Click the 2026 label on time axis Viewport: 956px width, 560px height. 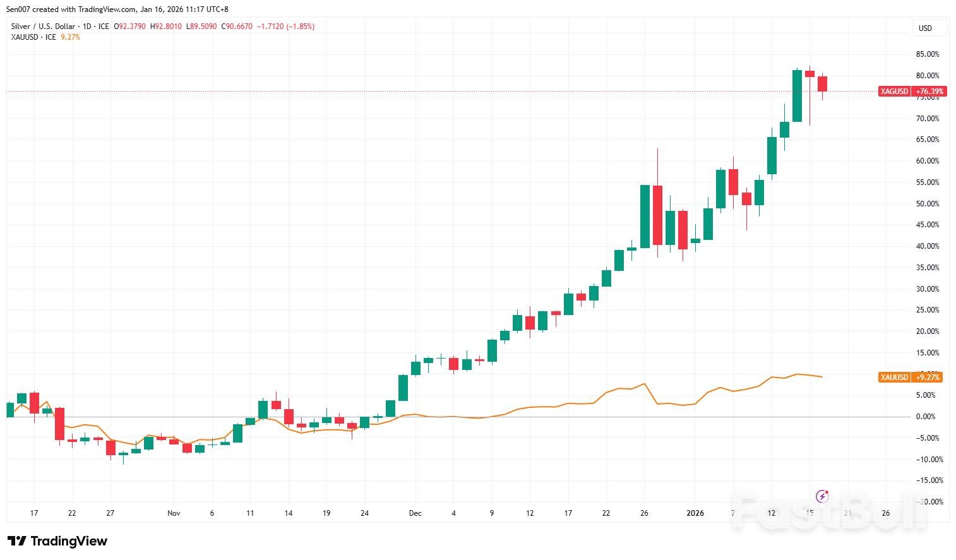[695, 513]
